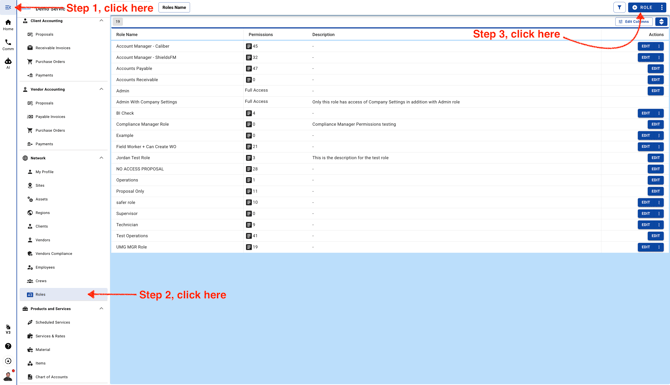Click permissions icon for Accounts Payable row
This screenshot has width=670, height=385.
click(x=249, y=68)
